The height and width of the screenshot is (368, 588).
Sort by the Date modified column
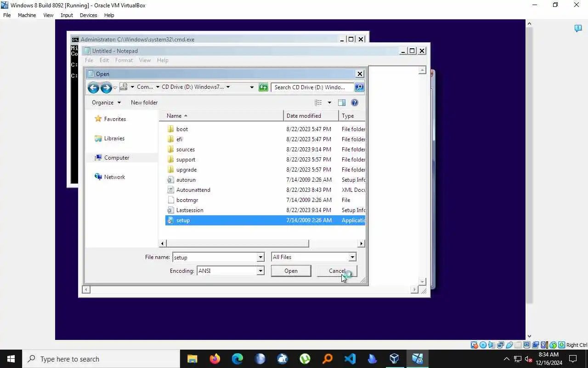point(311,116)
